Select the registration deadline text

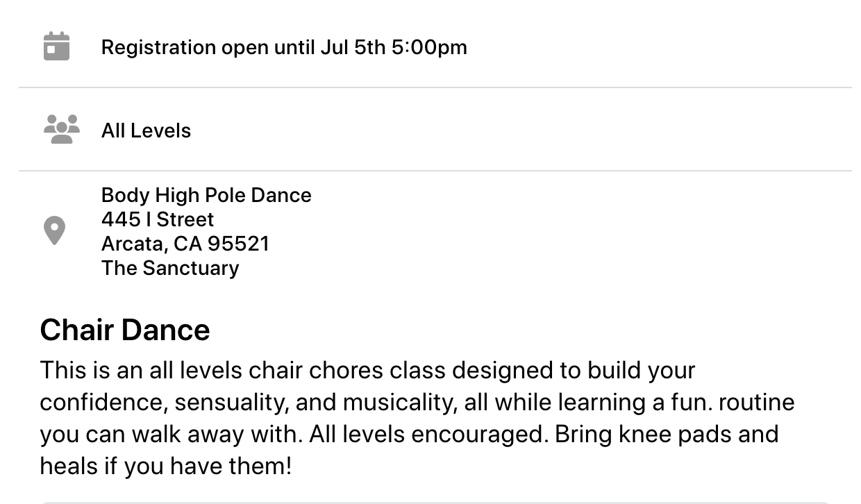[x=284, y=47]
